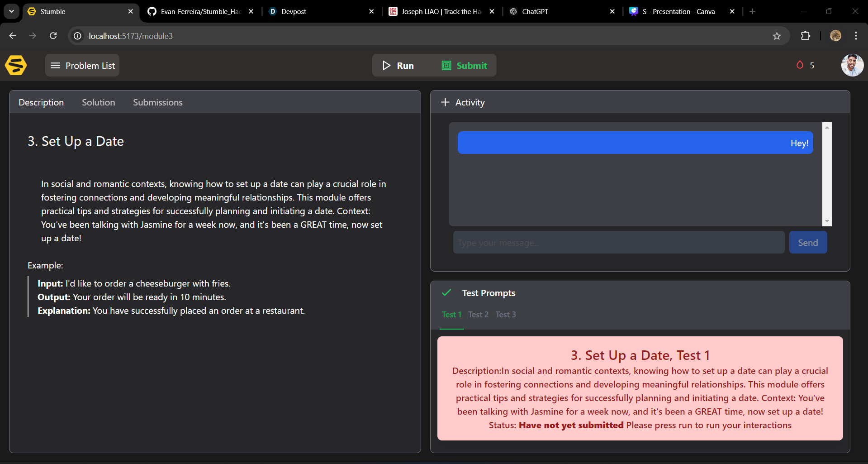Switch to the Description tab
The height and width of the screenshot is (464, 868).
pyautogui.click(x=41, y=102)
